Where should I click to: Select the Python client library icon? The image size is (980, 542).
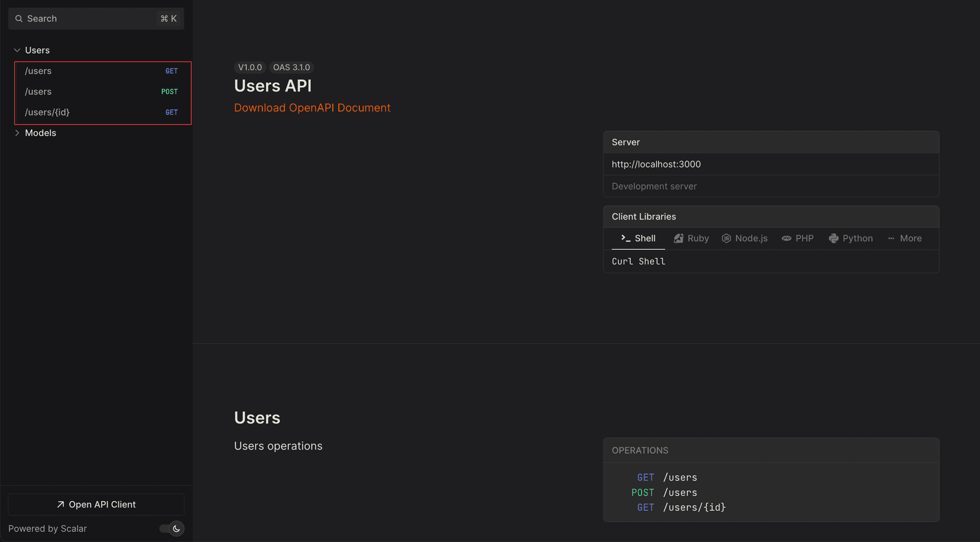point(834,238)
